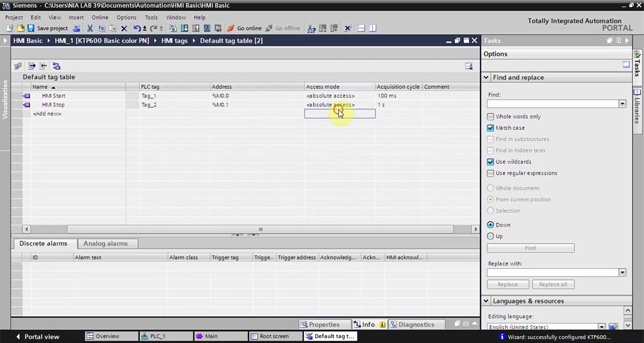
Task: Click the column settings icon at table right
Action: click(469, 66)
